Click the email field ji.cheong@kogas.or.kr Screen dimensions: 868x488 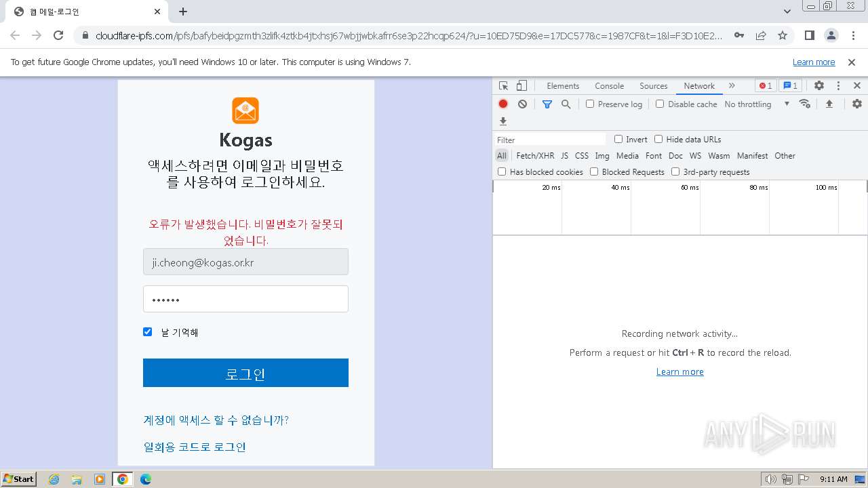(x=245, y=262)
